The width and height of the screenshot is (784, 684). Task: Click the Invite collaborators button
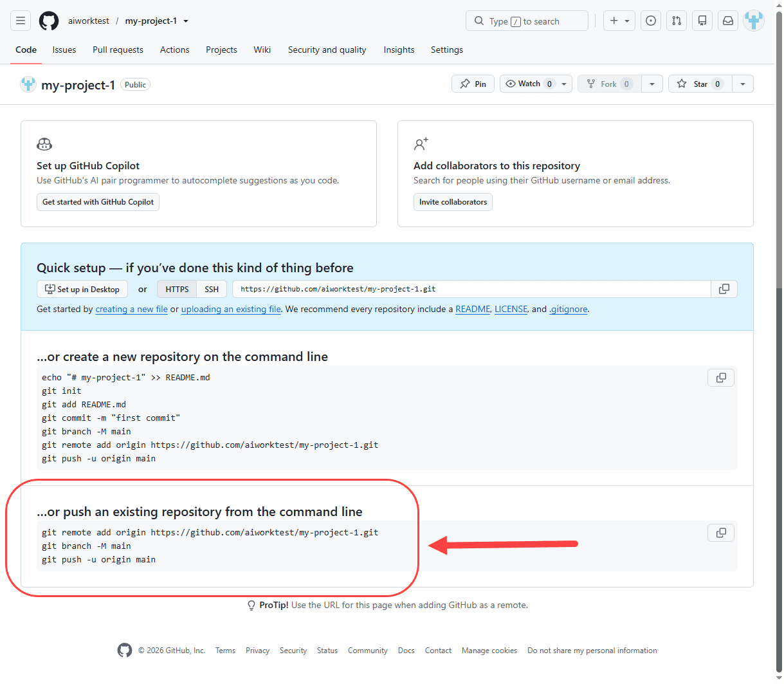coord(453,202)
